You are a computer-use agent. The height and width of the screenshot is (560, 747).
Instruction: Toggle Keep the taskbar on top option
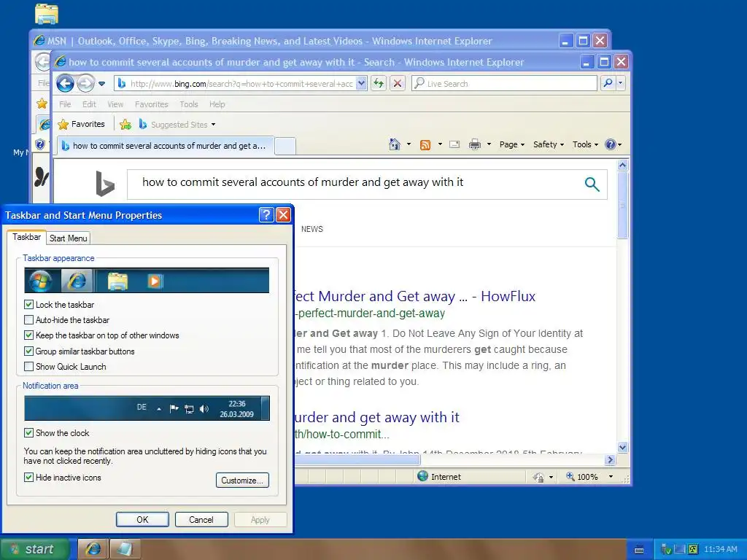[x=28, y=335]
